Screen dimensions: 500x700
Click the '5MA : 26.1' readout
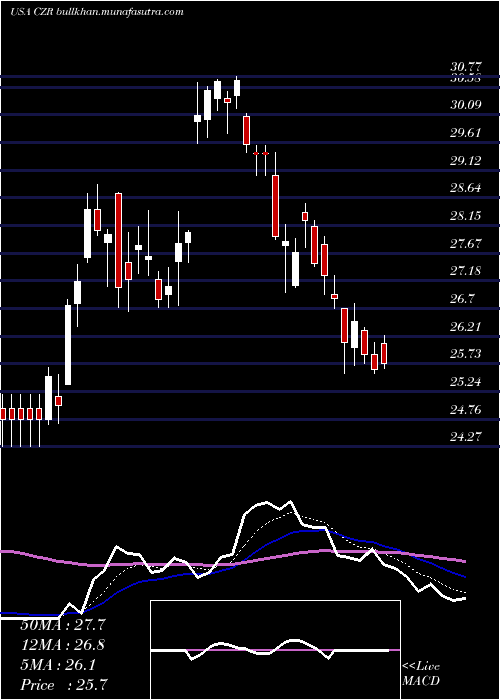click(x=58, y=665)
